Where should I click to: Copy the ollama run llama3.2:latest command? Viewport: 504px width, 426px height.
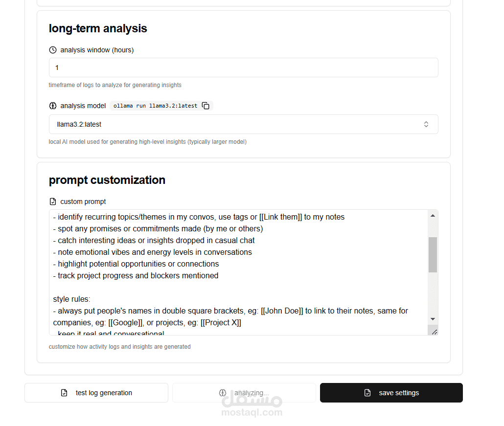[x=206, y=106]
